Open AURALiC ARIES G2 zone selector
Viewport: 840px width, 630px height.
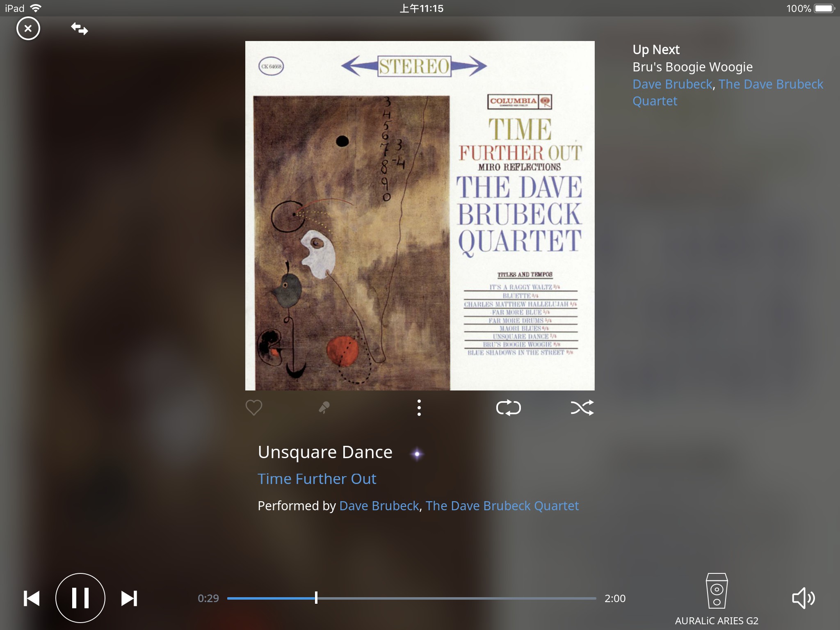click(717, 599)
